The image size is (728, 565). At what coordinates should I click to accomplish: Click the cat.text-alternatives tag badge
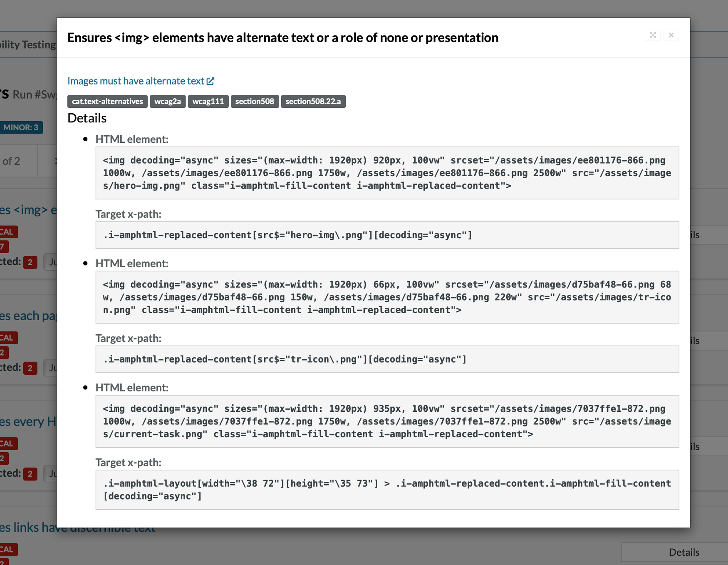107,101
